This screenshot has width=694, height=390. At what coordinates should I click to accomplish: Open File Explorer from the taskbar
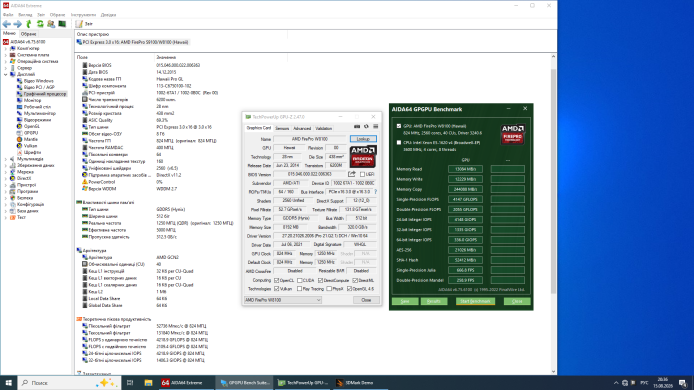point(148,383)
